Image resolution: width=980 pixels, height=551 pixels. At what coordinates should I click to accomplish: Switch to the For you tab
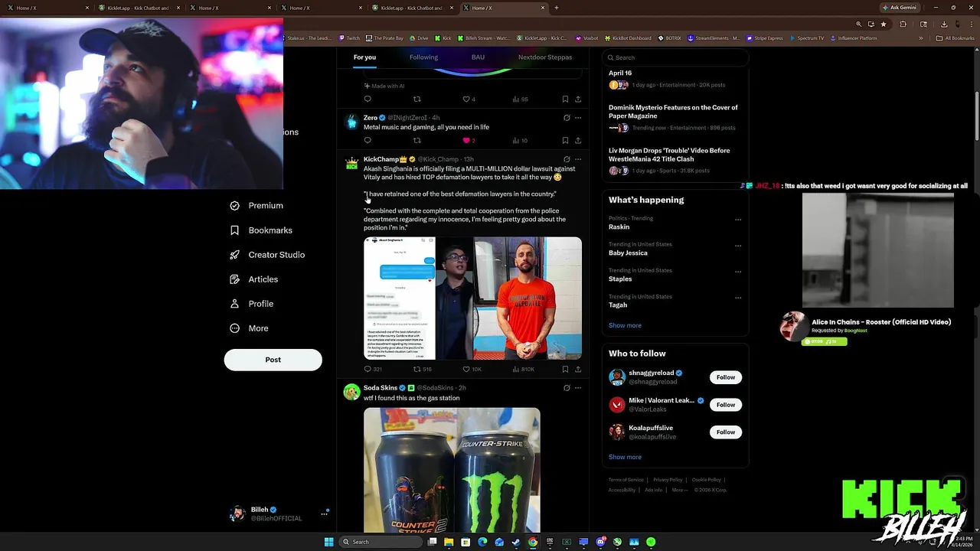[x=364, y=57]
